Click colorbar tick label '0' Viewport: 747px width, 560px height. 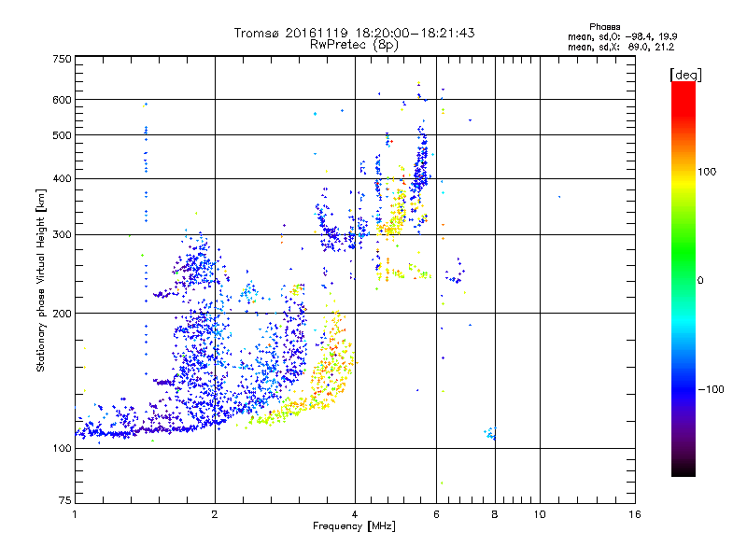click(x=700, y=281)
